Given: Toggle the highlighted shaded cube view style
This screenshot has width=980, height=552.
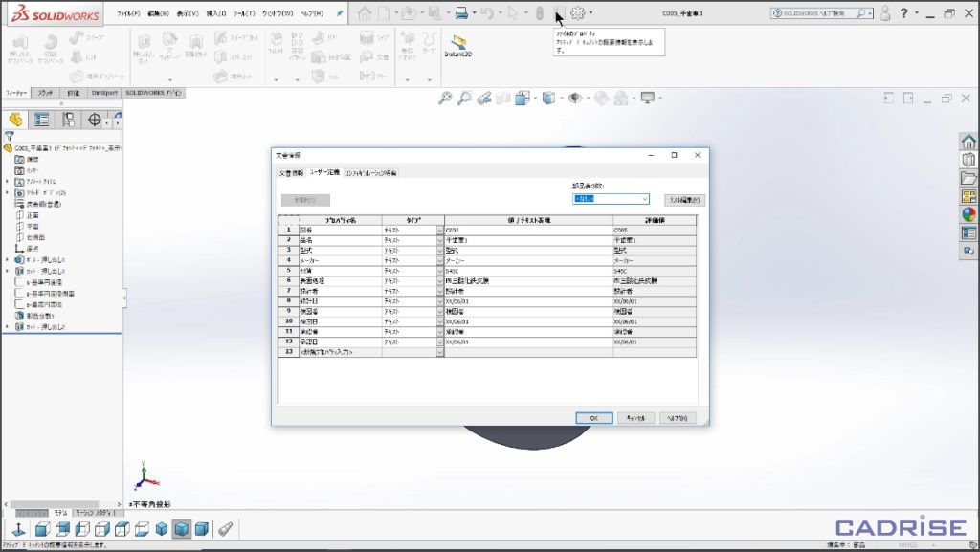Looking at the screenshot, I should coord(181,529).
